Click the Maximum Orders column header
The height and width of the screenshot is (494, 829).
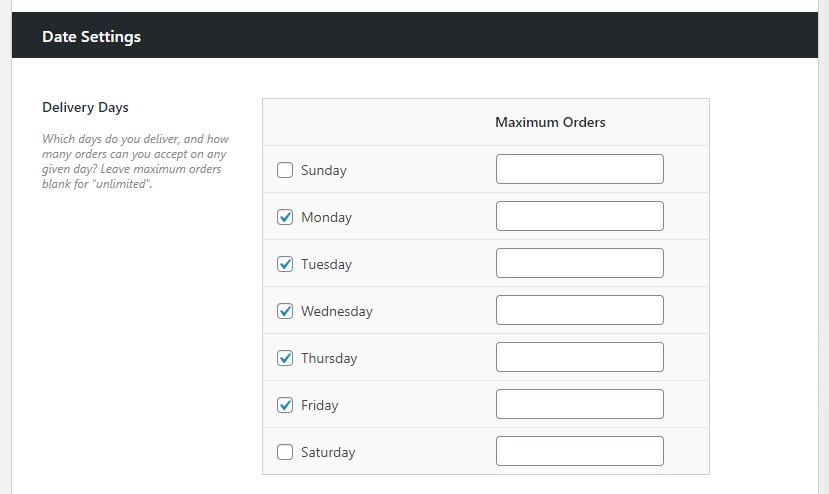point(550,122)
